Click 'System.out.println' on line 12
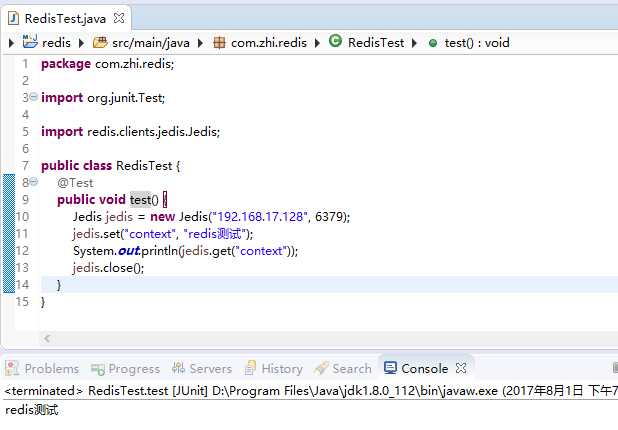The height and width of the screenshot is (430, 618). pos(125,251)
